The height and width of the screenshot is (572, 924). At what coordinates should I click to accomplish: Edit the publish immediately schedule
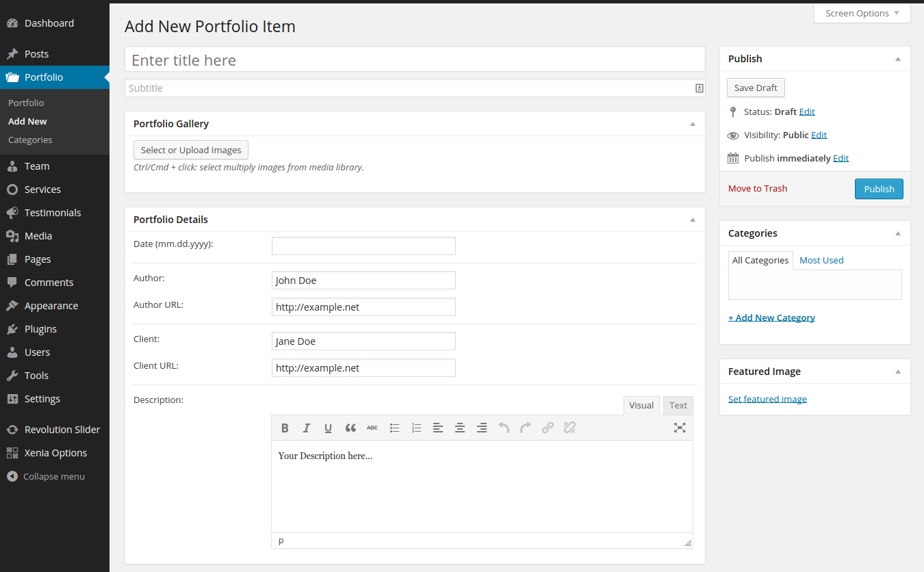[x=840, y=158]
